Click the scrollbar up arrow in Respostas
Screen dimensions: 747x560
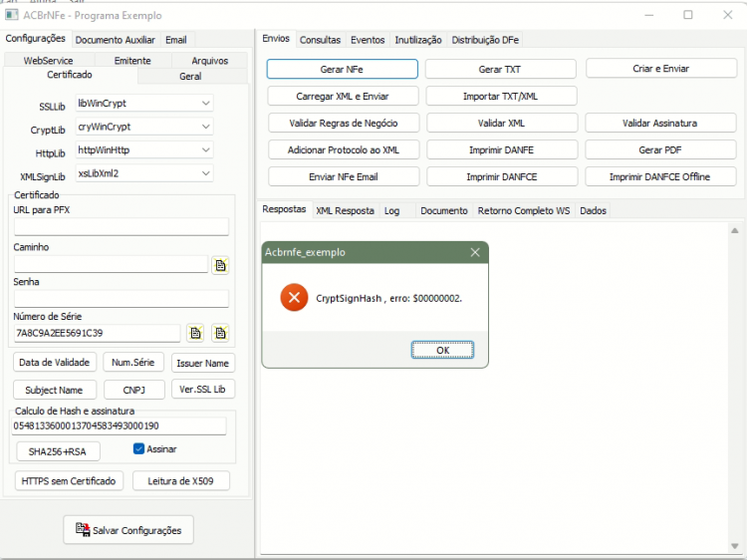(735, 230)
